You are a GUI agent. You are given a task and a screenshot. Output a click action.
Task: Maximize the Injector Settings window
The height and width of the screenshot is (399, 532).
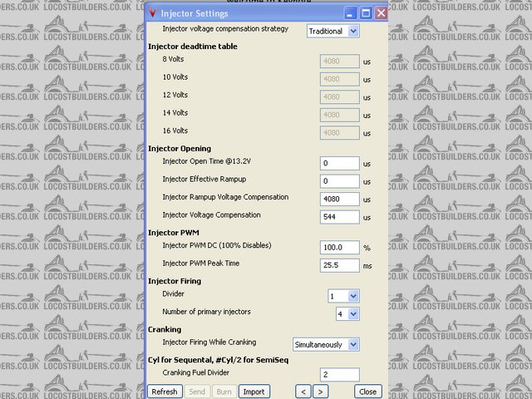tap(366, 13)
